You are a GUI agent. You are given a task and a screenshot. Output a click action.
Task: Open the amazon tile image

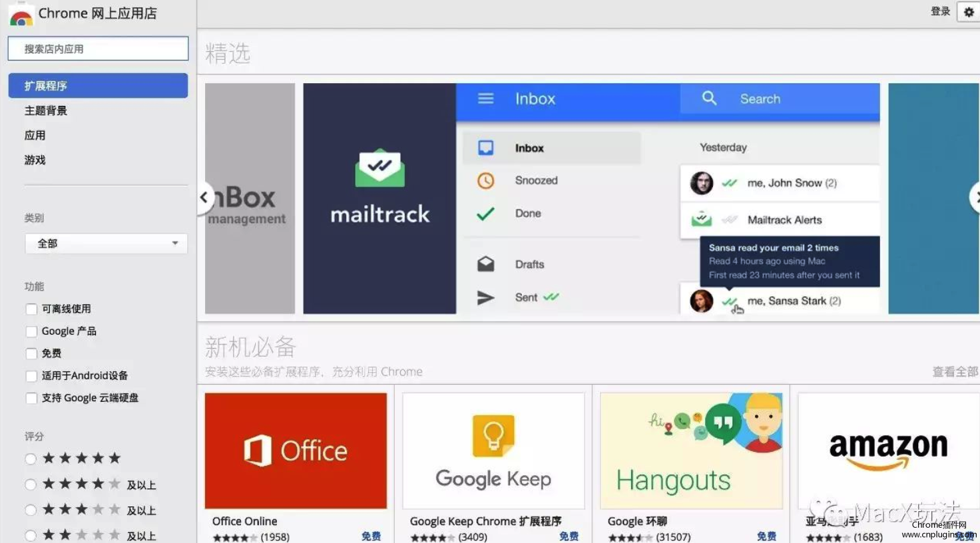(x=889, y=451)
